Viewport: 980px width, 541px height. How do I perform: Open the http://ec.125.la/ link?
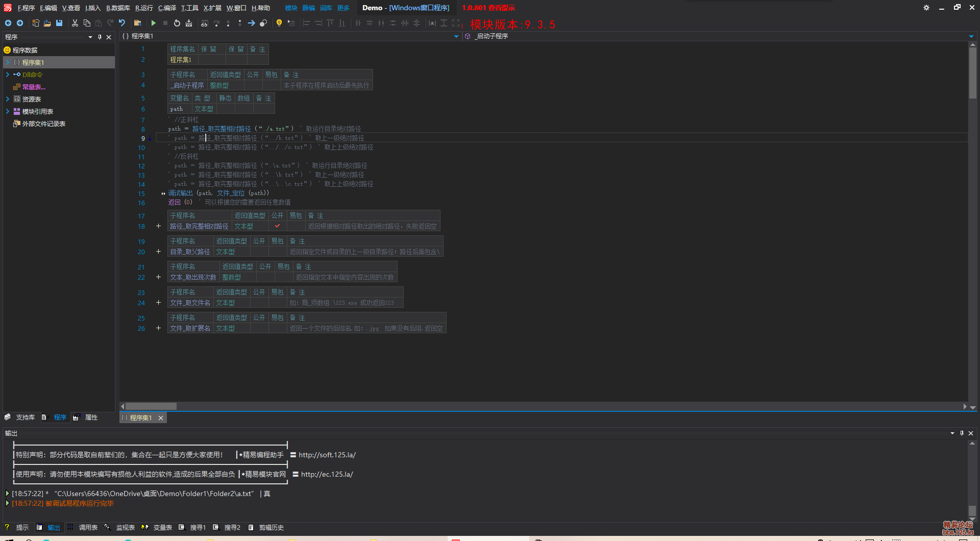tap(327, 474)
